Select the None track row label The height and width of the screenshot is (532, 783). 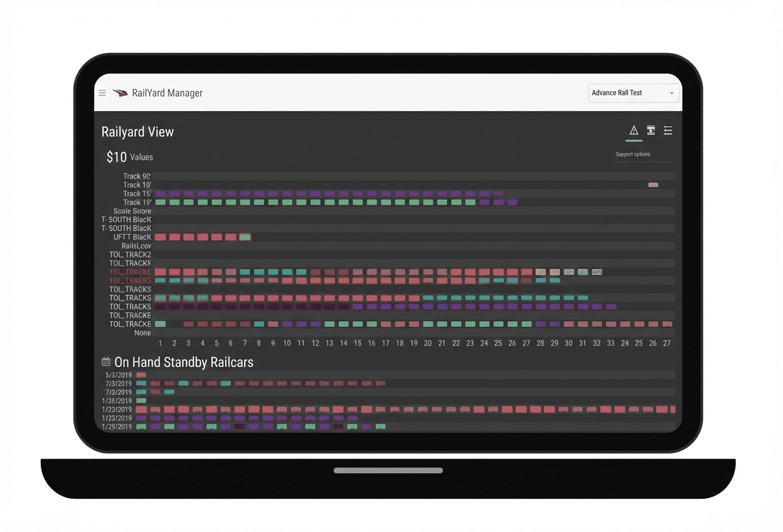(x=142, y=333)
